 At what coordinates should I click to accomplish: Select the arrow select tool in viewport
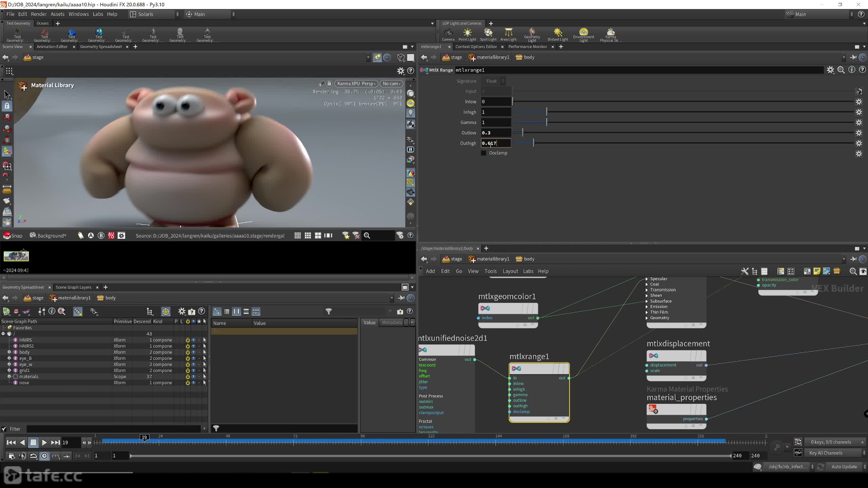tap(7, 94)
